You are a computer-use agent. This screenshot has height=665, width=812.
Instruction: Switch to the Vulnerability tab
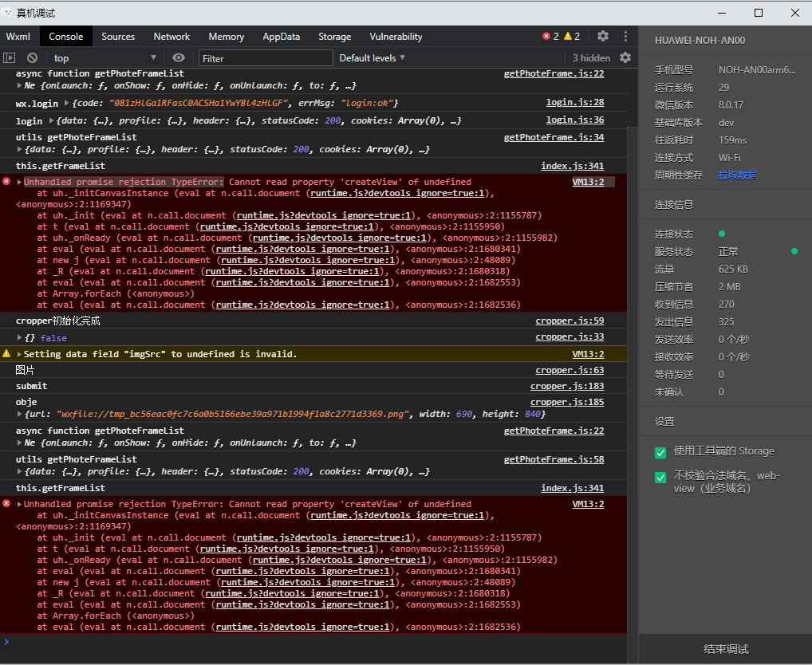(x=396, y=36)
